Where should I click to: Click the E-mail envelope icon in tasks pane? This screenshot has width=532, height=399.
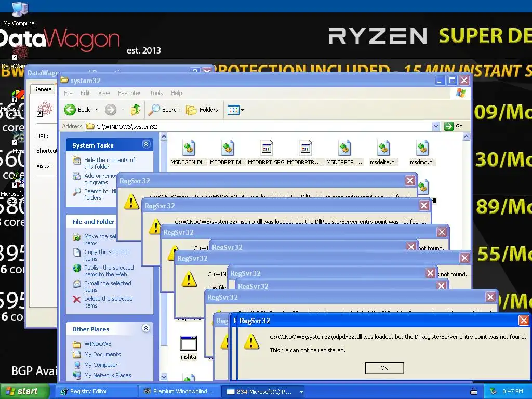point(77,284)
